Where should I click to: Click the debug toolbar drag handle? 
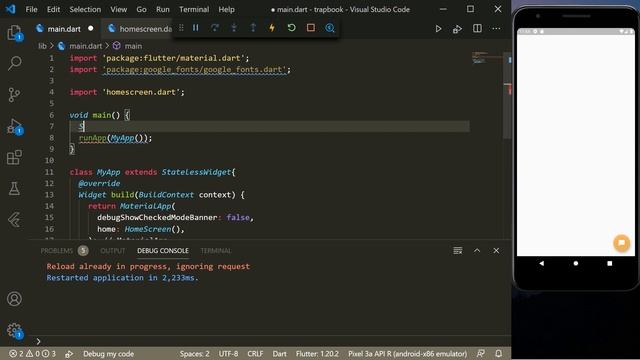point(181,28)
